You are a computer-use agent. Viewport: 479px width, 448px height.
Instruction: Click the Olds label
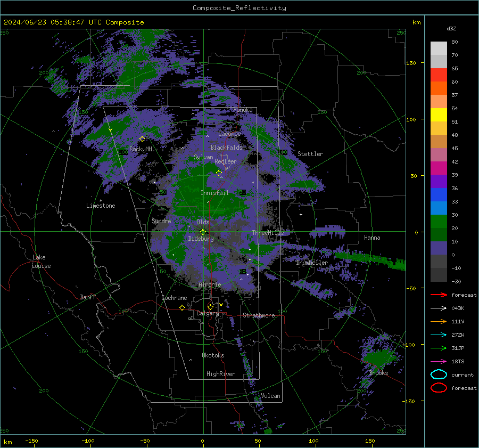coord(203,222)
